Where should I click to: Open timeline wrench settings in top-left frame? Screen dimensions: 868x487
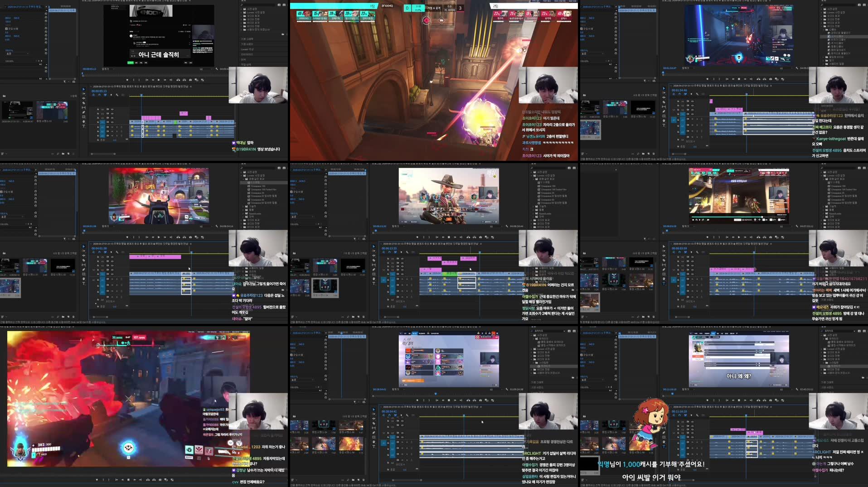pyautogui.click(x=117, y=95)
